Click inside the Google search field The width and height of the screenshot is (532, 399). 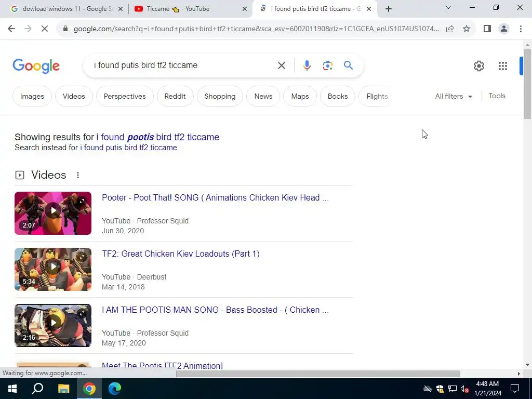coord(183,65)
